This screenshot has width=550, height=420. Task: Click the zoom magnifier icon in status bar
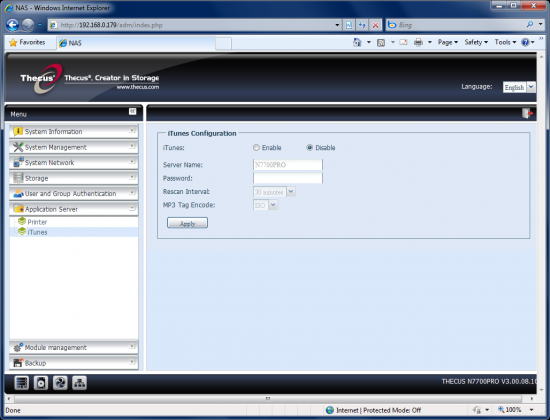coord(501,409)
